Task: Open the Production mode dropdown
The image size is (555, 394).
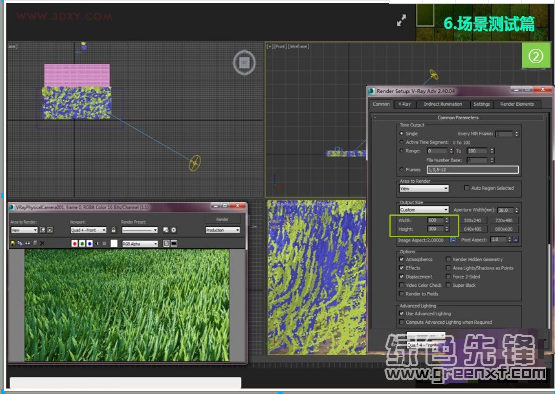Action: coord(223,230)
